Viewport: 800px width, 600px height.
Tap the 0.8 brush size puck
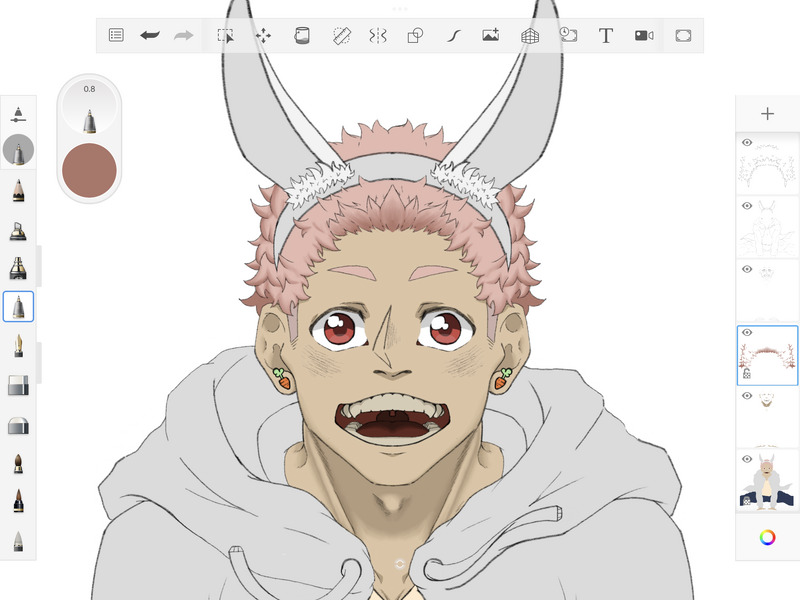click(89, 107)
